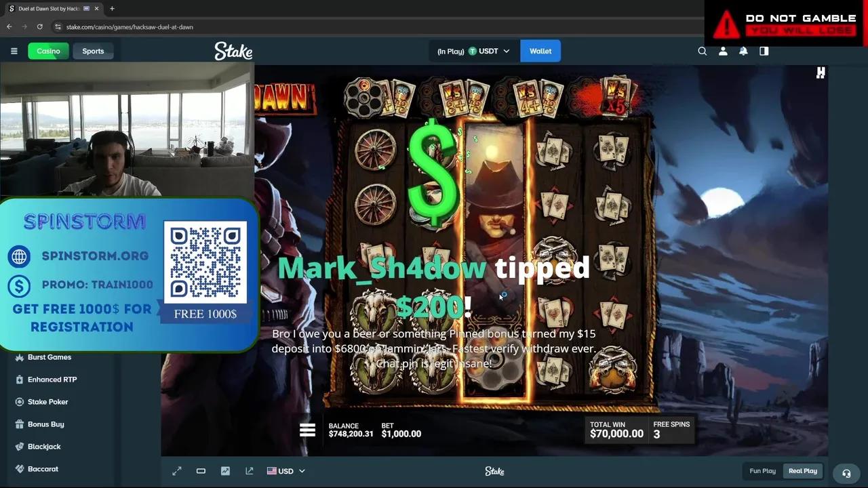
Task: Open Stake Poker from sidebar
Action: 47,402
